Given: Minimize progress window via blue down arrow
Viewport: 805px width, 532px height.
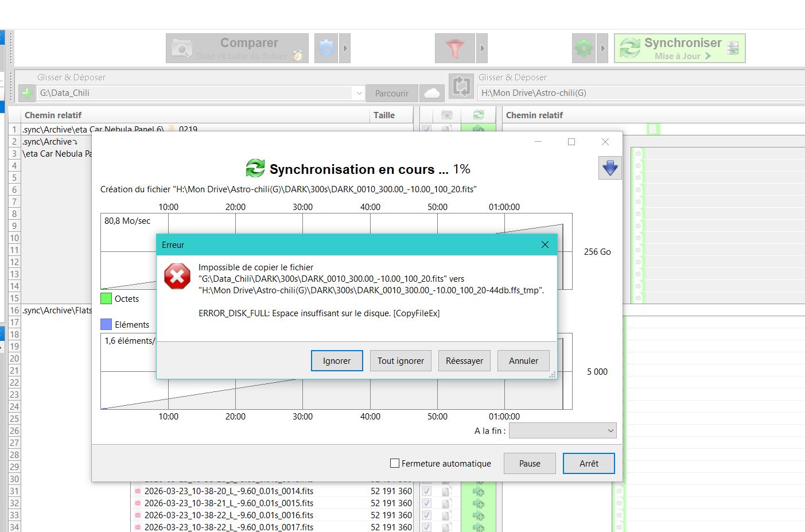Looking at the screenshot, I should click(610, 168).
